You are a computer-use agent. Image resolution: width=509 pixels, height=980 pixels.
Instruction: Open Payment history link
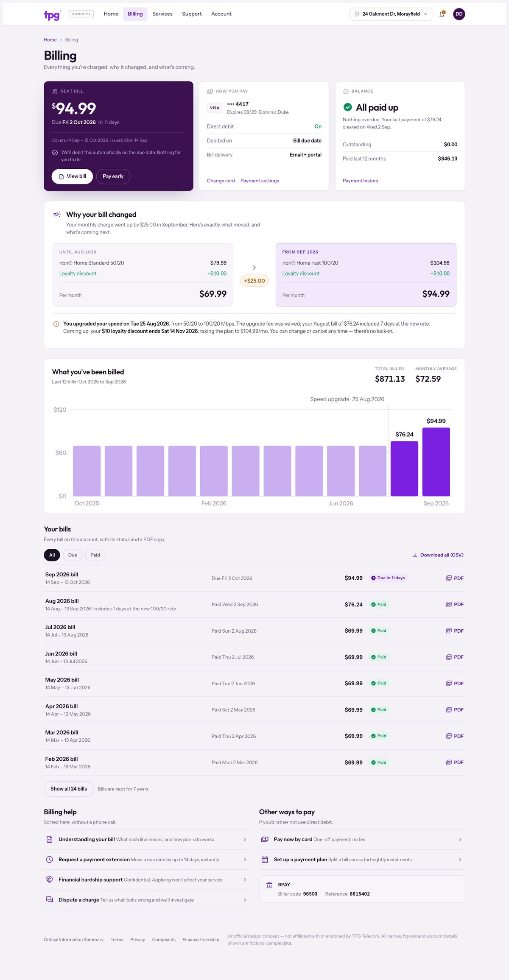point(361,181)
